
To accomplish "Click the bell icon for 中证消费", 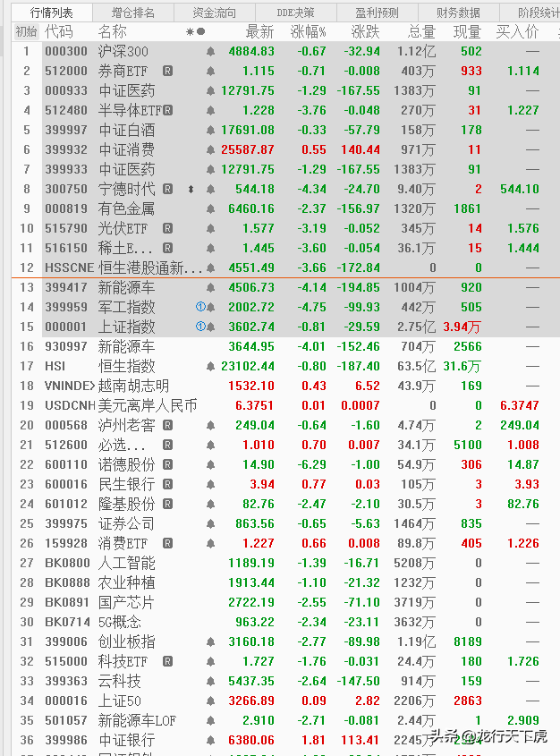I will pos(210,149).
